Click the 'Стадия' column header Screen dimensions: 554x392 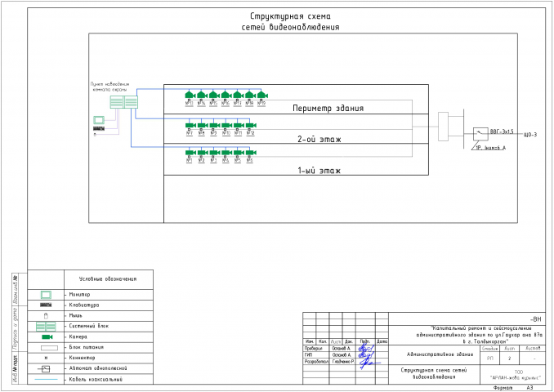pyautogui.click(x=490, y=349)
